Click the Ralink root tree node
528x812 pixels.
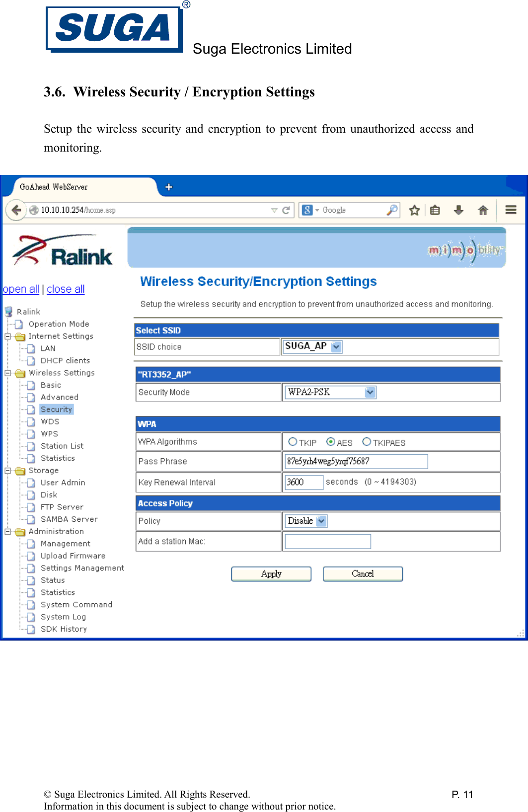point(28,312)
